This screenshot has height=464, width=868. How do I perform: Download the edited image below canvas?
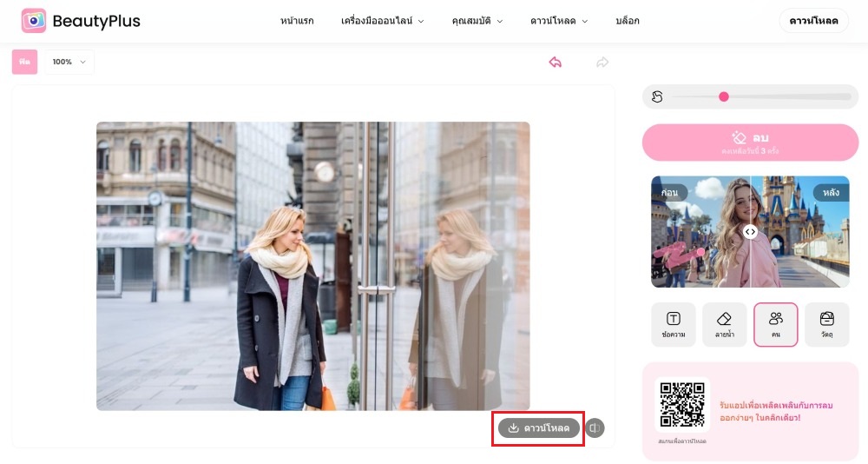pos(539,428)
